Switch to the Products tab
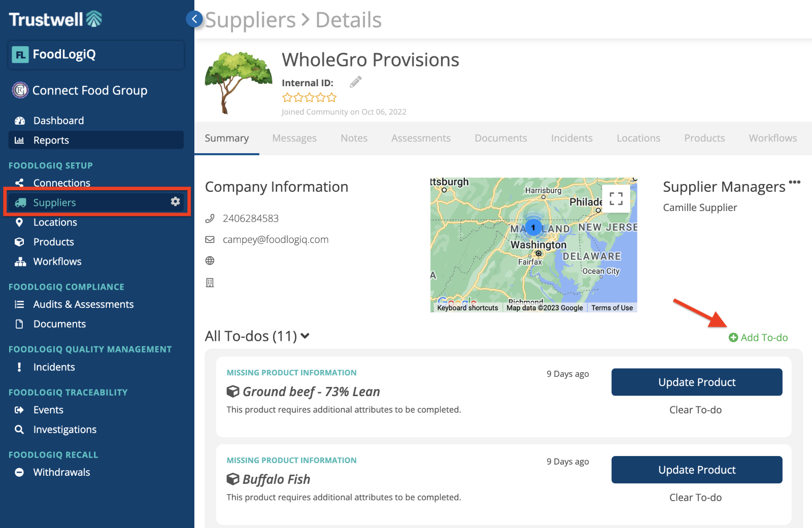This screenshot has height=528, width=812. click(704, 138)
